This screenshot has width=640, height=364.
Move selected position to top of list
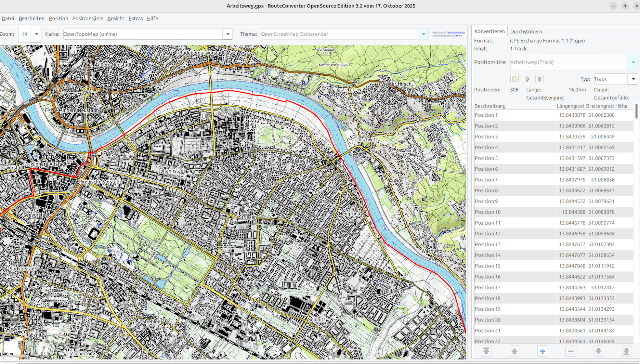pos(486,351)
